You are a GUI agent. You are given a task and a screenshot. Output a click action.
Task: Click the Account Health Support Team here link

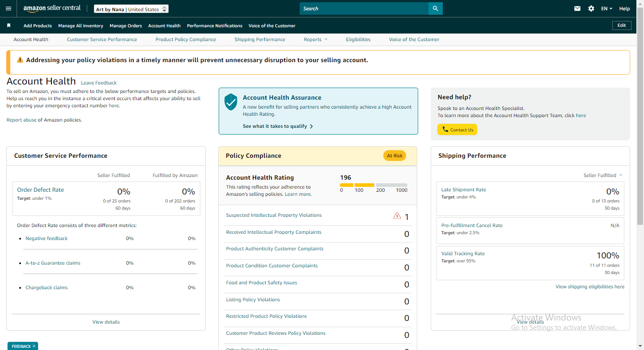tap(581, 115)
